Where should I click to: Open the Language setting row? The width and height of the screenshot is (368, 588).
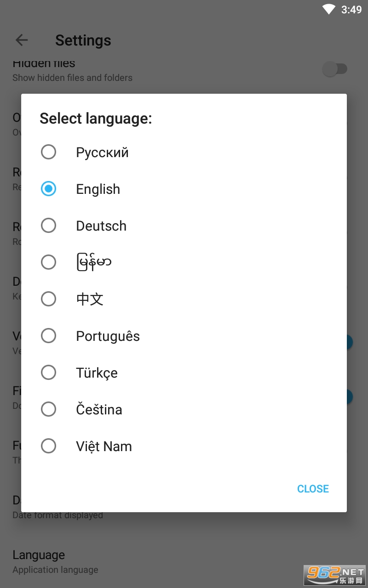click(55, 561)
